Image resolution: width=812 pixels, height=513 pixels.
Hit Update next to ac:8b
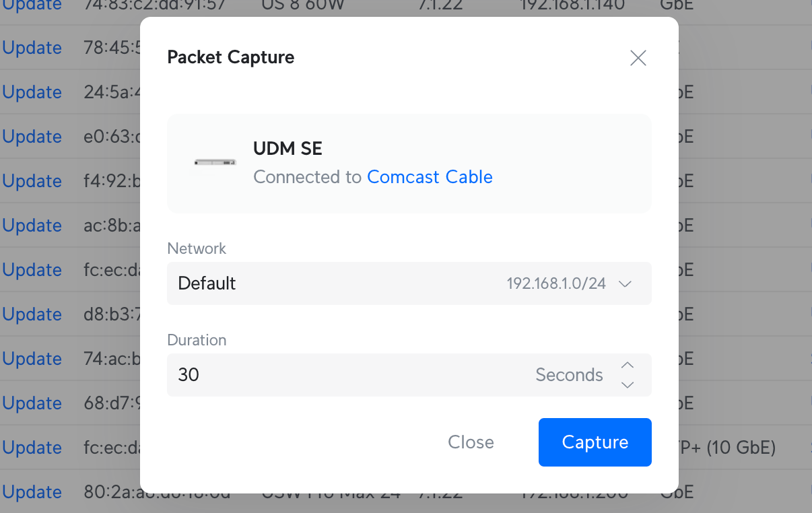[x=32, y=226]
